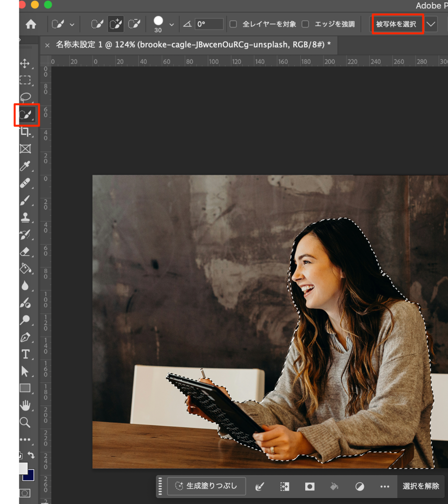The image size is (448, 504).
Task: Activate the Eraser tool
Action: (x=25, y=252)
